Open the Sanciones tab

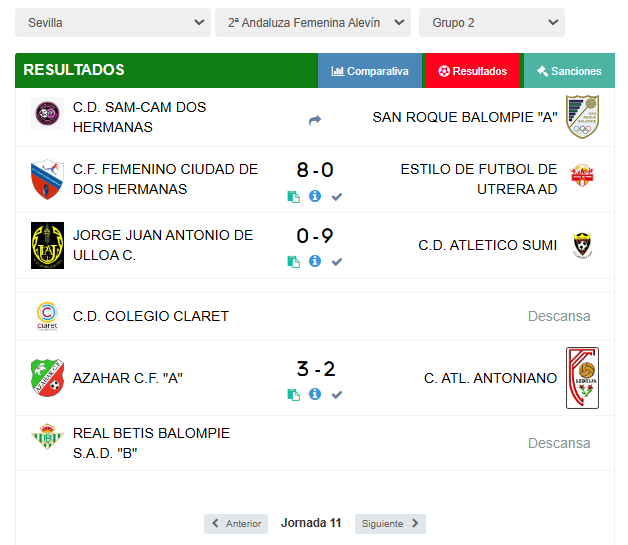click(570, 70)
